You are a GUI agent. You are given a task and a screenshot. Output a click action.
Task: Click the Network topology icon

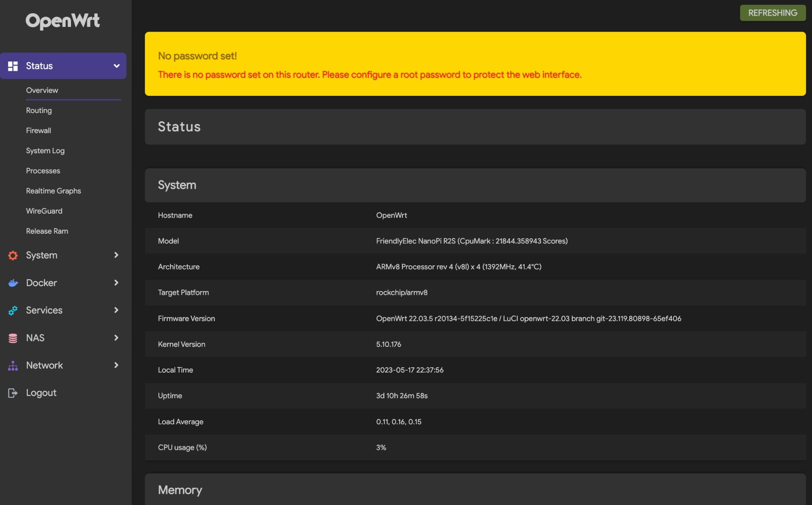pos(13,365)
